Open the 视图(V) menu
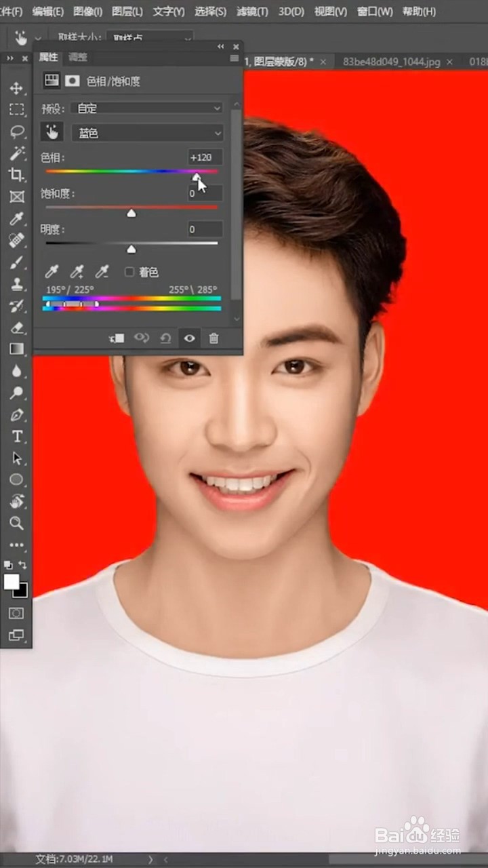Image resolution: width=488 pixels, height=868 pixels. (331, 12)
